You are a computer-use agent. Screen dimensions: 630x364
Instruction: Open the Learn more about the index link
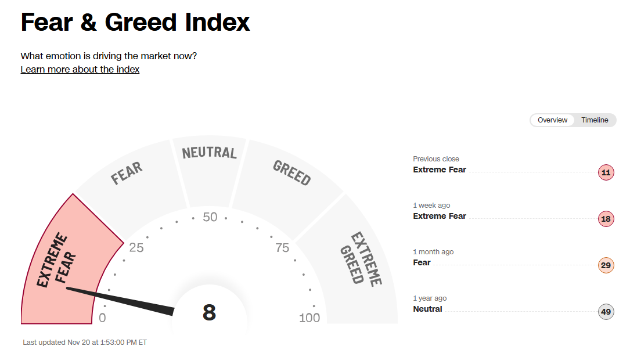(x=80, y=70)
